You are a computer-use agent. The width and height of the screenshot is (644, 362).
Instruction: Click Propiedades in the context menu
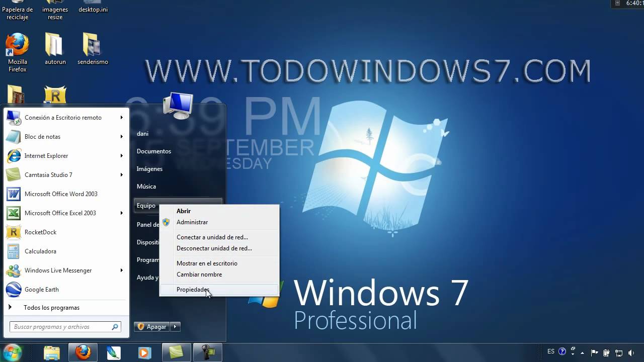pyautogui.click(x=219, y=290)
